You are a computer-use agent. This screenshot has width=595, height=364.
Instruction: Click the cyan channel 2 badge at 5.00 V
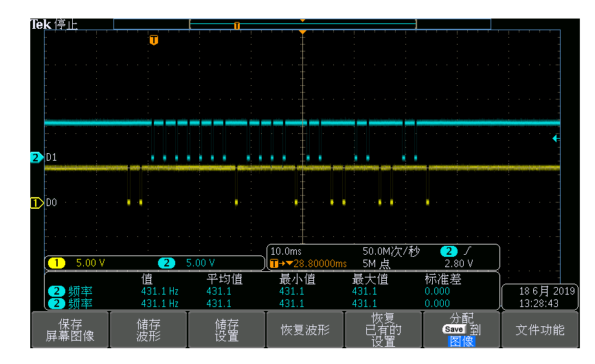coord(166,263)
